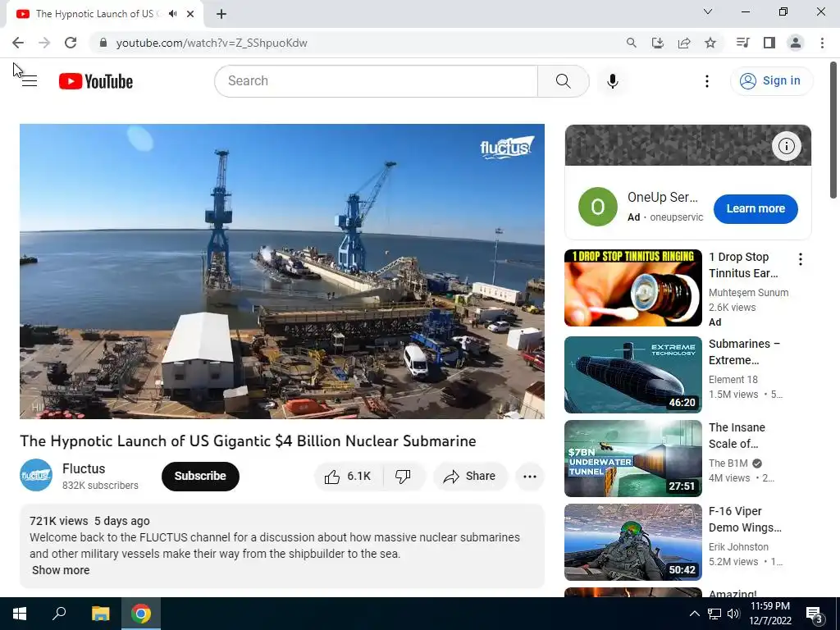Image resolution: width=840 pixels, height=630 pixels.
Task: Open the Windows Start menu
Action: click(20, 614)
